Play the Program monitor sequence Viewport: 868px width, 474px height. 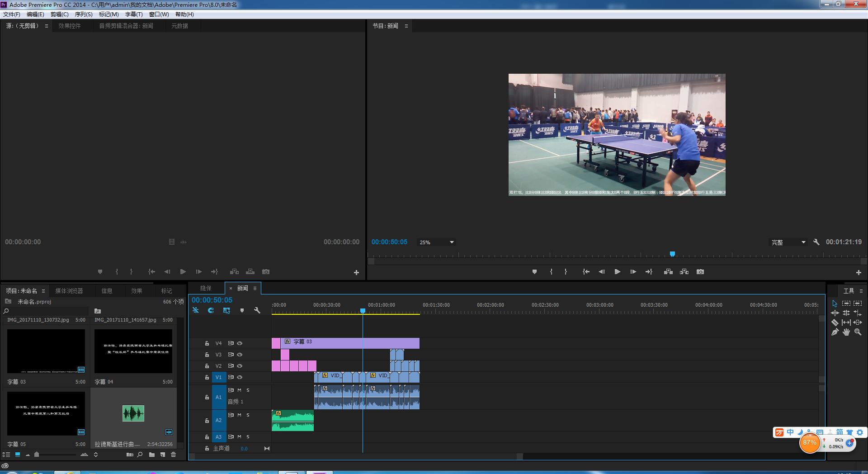[617, 272]
